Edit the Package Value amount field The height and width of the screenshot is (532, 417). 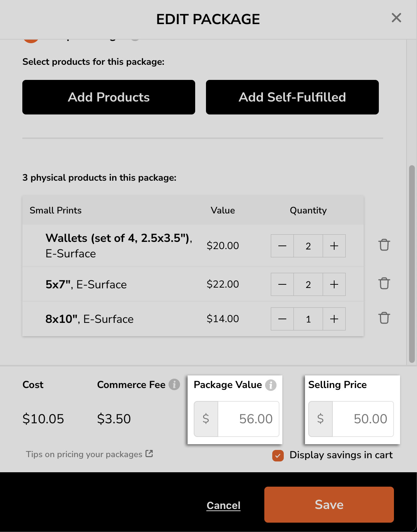pos(248,419)
